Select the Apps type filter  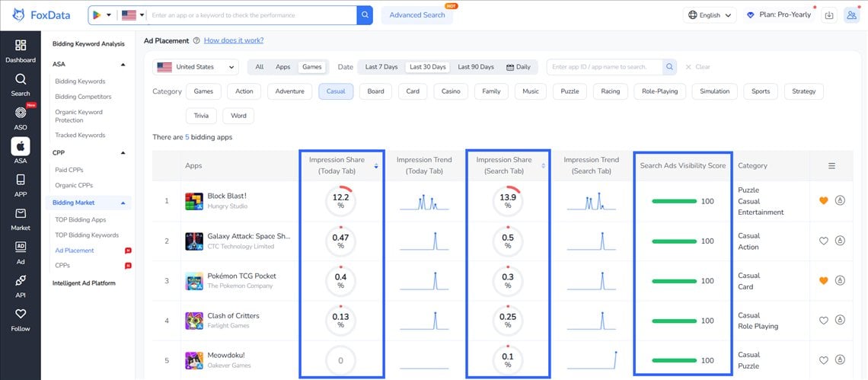click(283, 67)
